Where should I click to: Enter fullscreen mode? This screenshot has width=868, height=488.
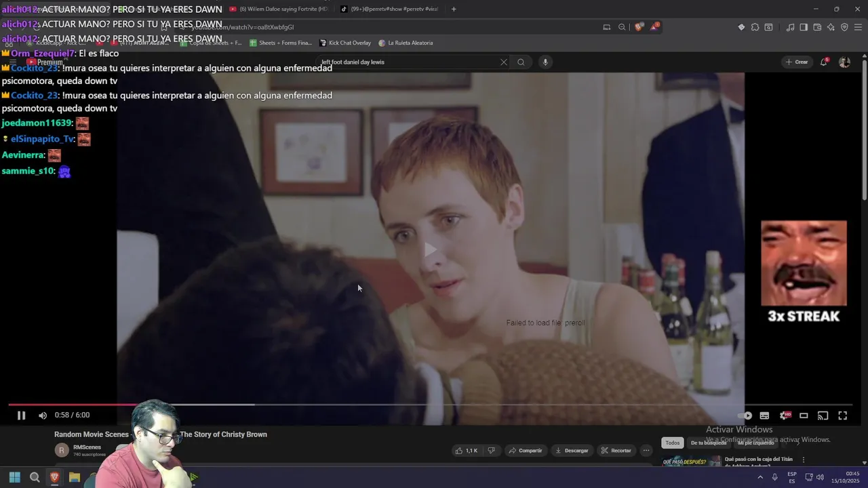[842, 415]
